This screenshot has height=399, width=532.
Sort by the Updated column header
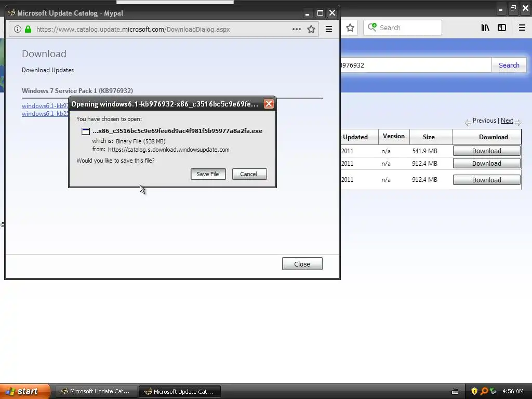(x=355, y=137)
